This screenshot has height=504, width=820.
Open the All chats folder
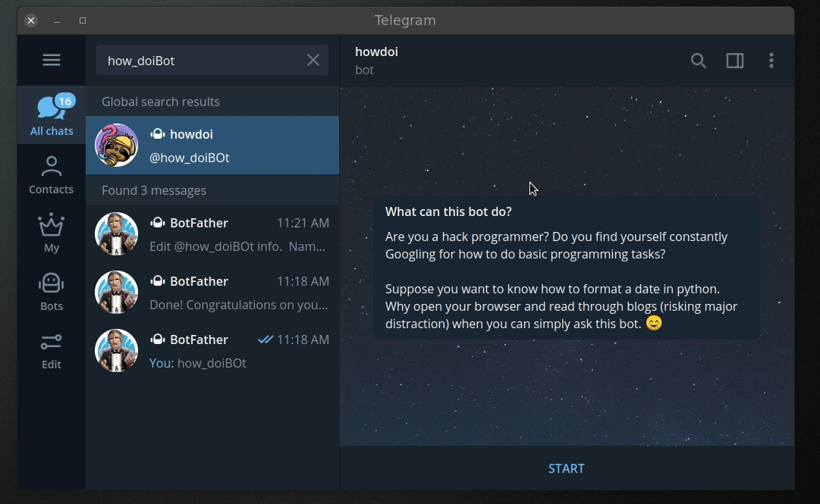point(52,115)
